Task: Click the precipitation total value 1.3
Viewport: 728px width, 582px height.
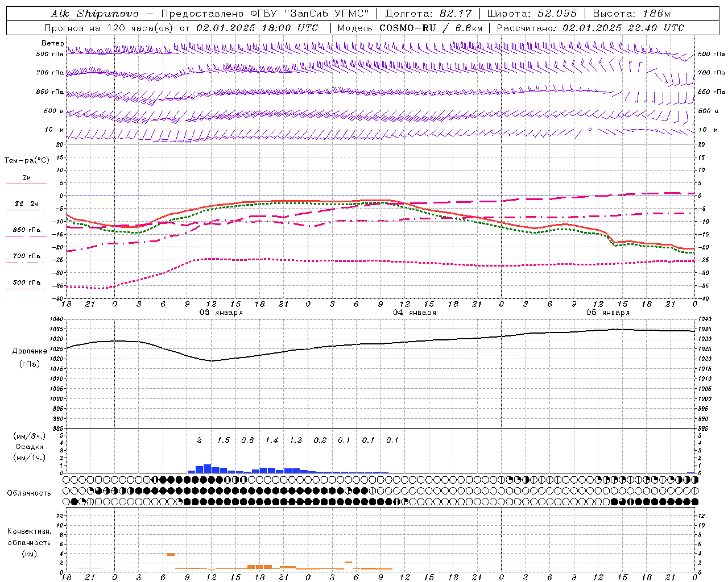Action: (x=296, y=440)
